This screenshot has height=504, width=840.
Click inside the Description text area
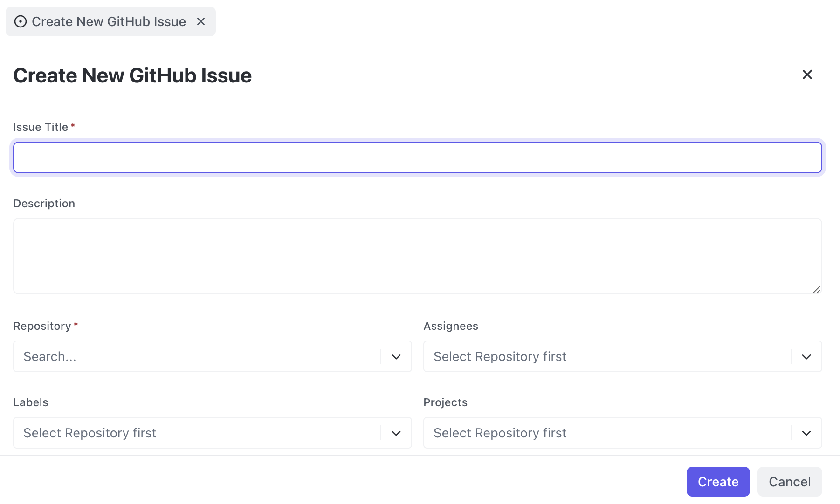pos(417,256)
